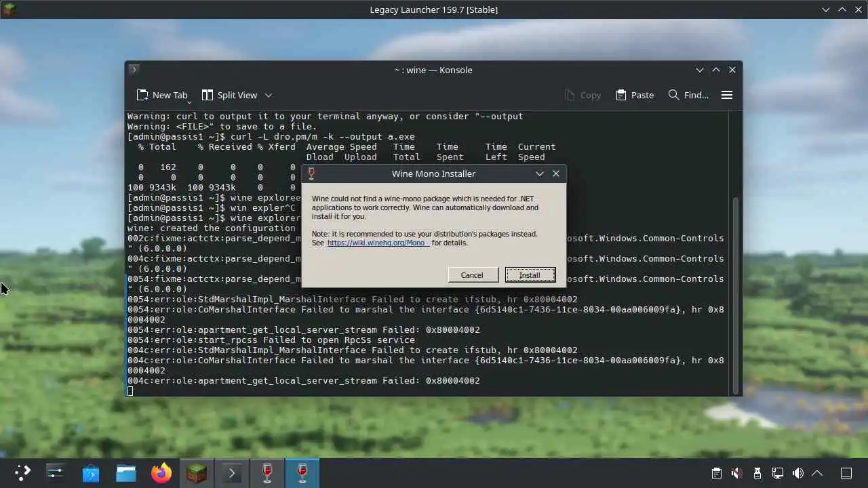This screenshot has width=868, height=488.
Task: Open Konsole hamburger menu
Action: tap(727, 95)
